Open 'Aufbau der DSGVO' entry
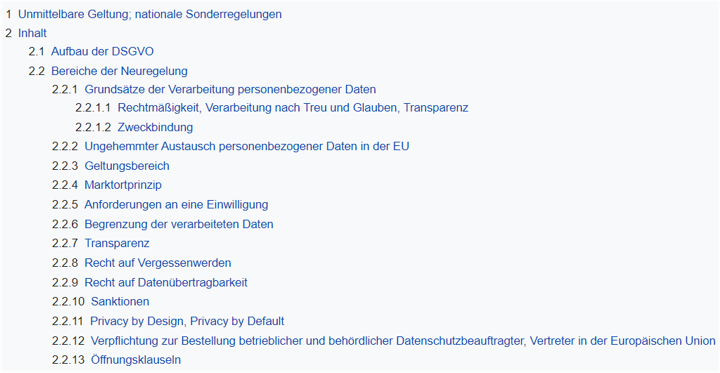 click(x=102, y=51)
